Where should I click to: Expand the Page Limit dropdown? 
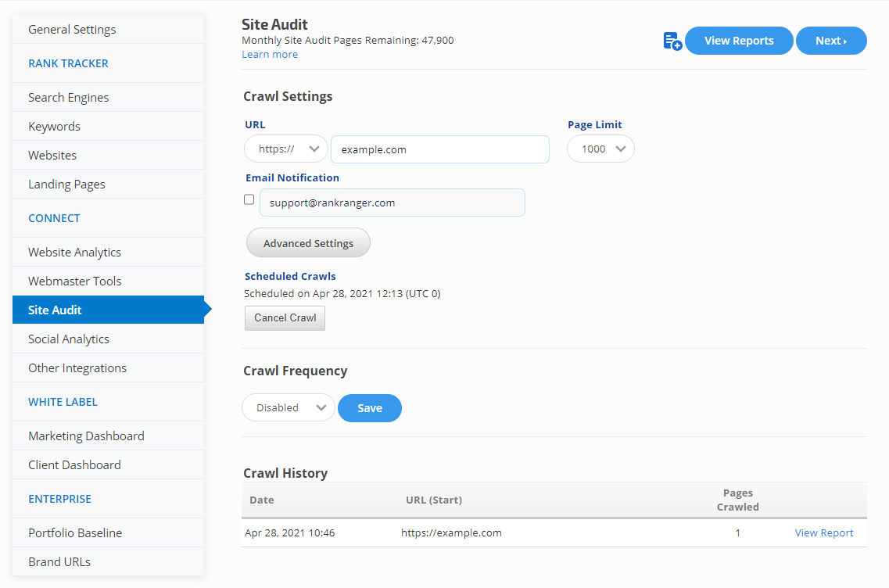click(600, 149)
